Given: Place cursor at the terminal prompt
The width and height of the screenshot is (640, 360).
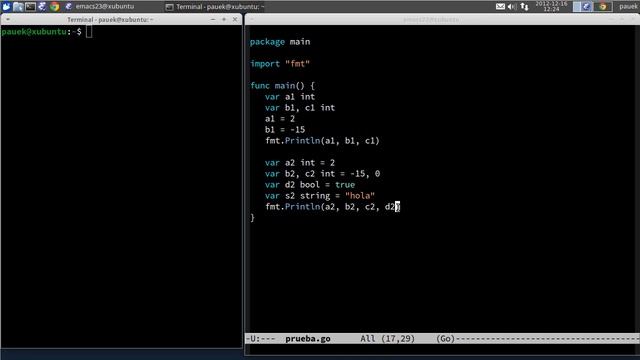Looking at the screenshot, I should 89,31.
